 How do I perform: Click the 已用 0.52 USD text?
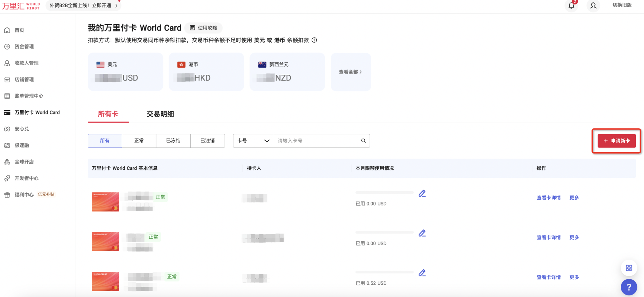[371, 283]
